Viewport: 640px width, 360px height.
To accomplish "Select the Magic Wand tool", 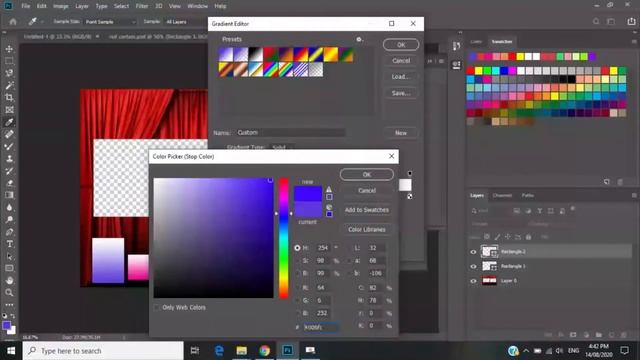I will click(x=9, y=85).
